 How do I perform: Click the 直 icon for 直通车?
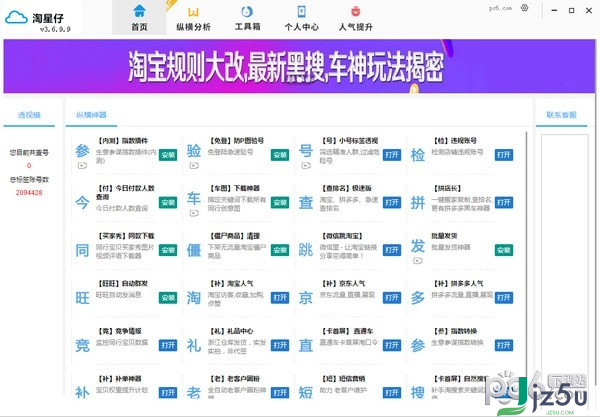point(306,345)
